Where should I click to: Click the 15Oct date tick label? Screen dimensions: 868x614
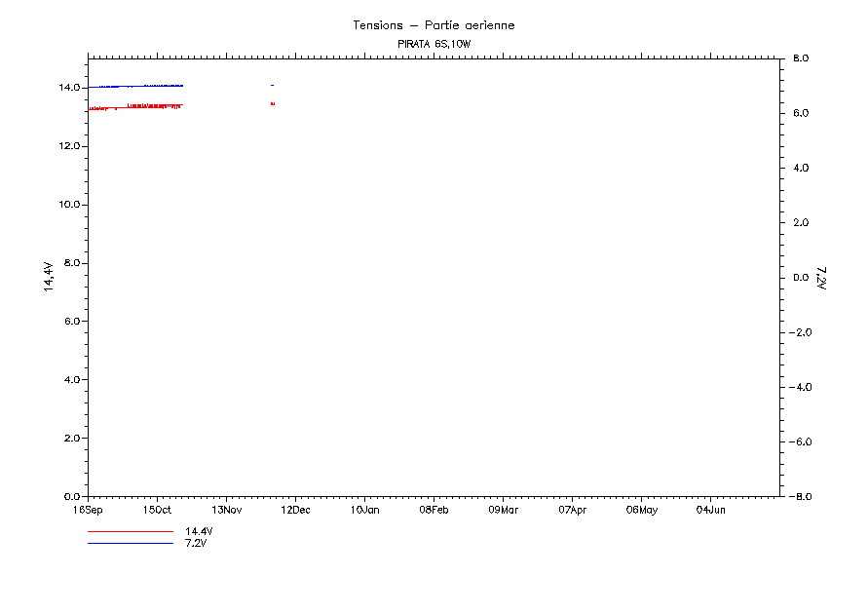[x=157, y=510]
